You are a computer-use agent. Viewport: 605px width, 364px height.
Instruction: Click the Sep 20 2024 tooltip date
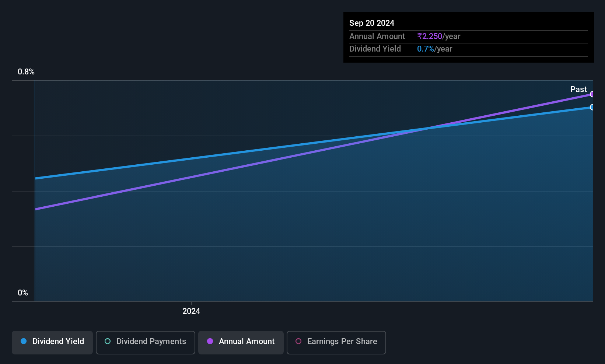coord(372,23)
